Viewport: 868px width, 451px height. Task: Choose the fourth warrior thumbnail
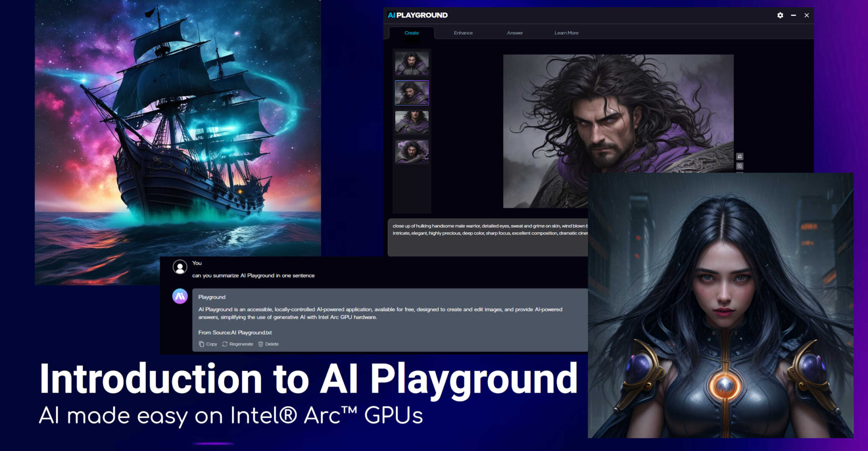point(412,152)
